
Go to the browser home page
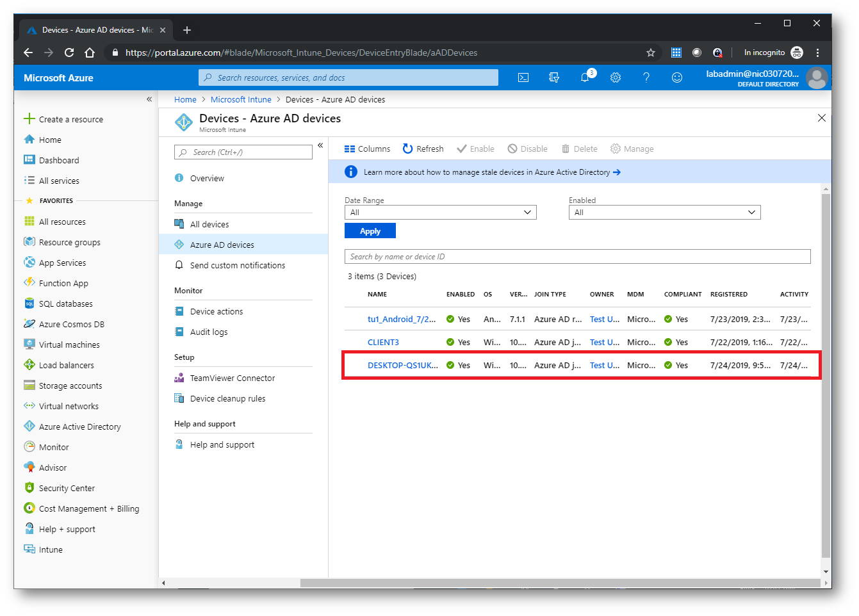tap(90, 53)
